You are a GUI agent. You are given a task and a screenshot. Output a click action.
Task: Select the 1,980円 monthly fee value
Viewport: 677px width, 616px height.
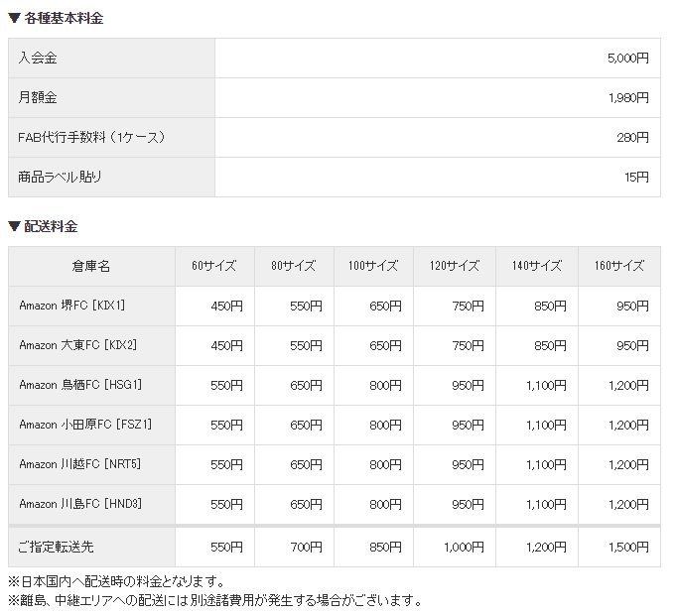(x=627, y=98)
